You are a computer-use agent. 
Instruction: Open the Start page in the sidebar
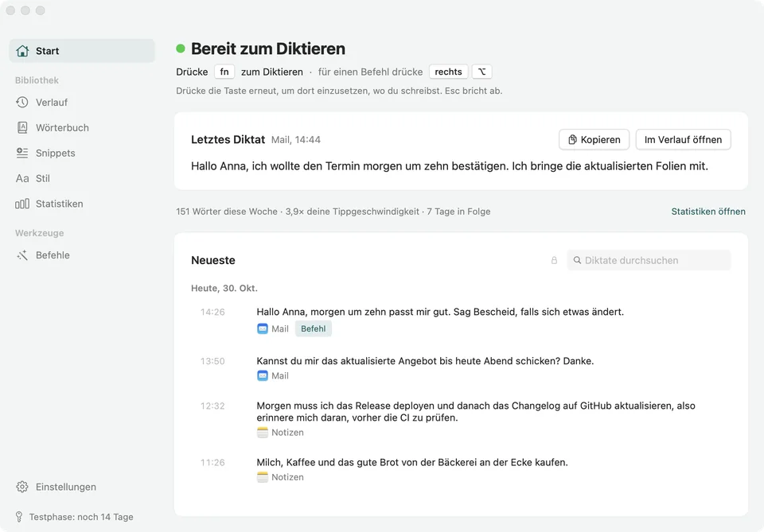(82, 51)
